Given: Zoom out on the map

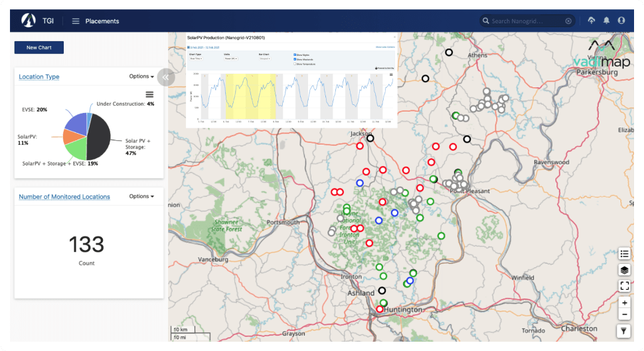Looking at the screenshot, I should click(x=624, y=314).
